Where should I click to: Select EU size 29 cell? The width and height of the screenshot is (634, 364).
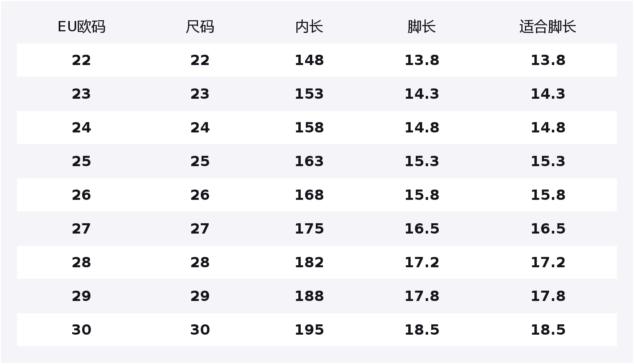(81, 296)
